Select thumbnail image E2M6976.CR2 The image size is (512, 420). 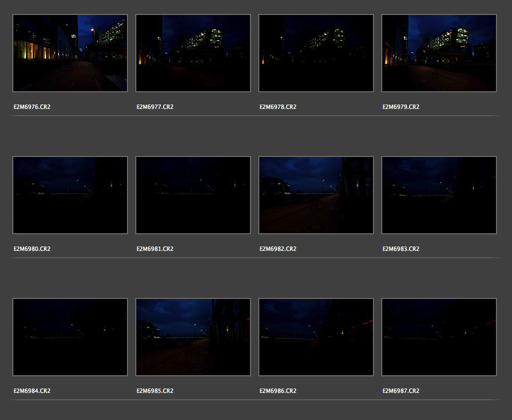[70, 53]
